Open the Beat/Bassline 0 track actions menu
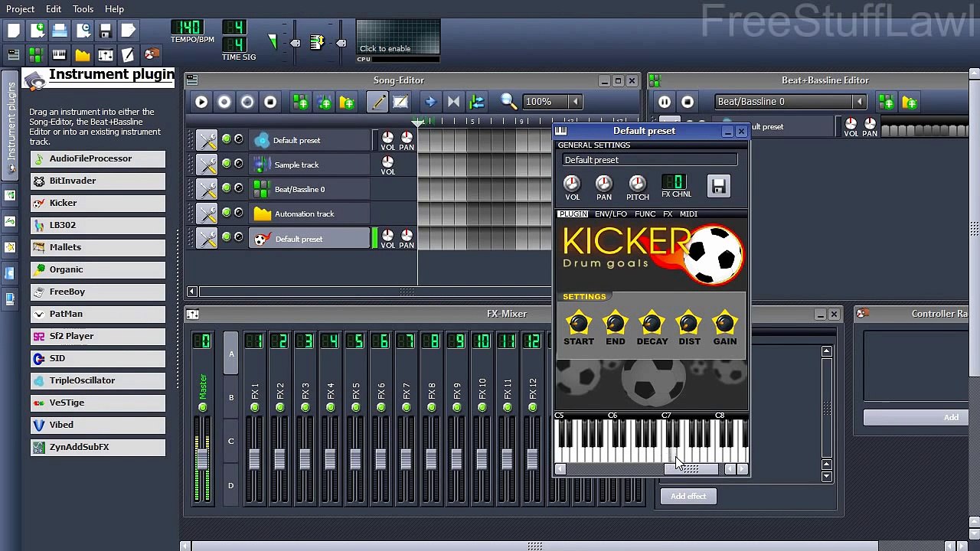The image size is (980, 551). pyautogui.click(x=206, y=189)
